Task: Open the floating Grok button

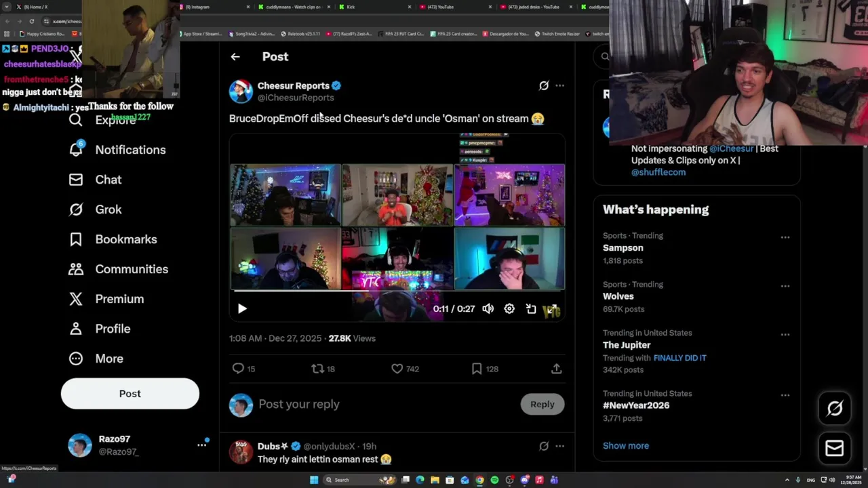Action: point(835,408)
